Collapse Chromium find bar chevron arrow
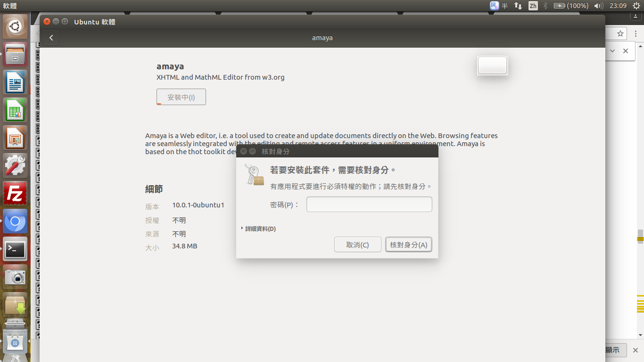 pos(612,51)
